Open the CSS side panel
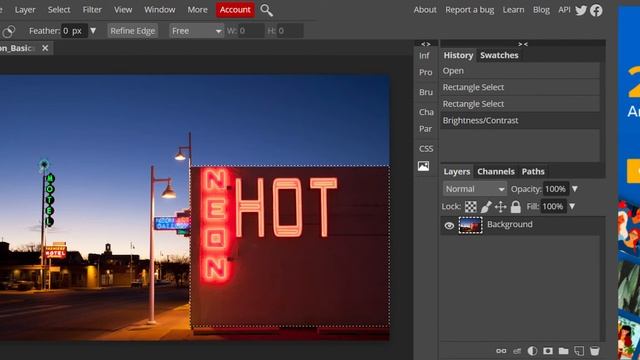Screen dimensions: 640x360 click(426, 149)
